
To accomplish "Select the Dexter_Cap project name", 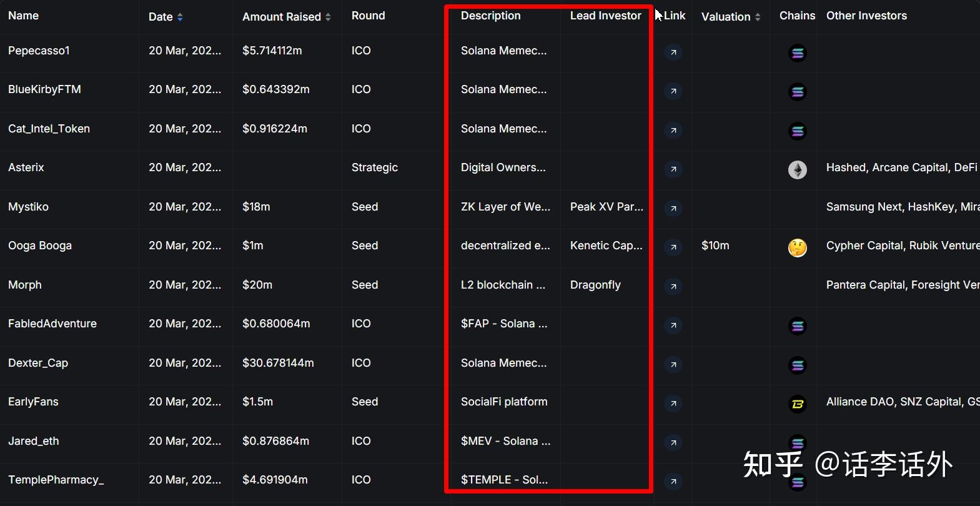I will 38,363.
